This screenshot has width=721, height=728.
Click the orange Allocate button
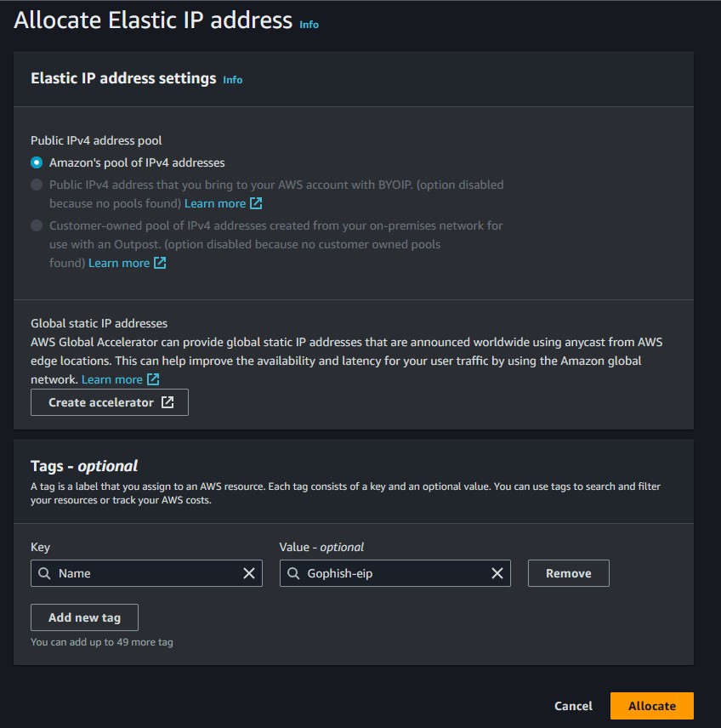tap(652, 706)
